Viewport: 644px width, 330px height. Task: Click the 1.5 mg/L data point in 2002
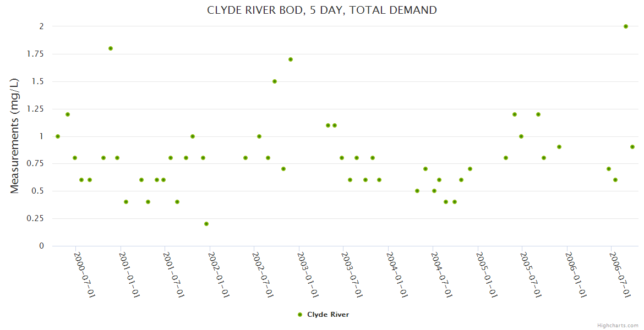pos(275,81)
